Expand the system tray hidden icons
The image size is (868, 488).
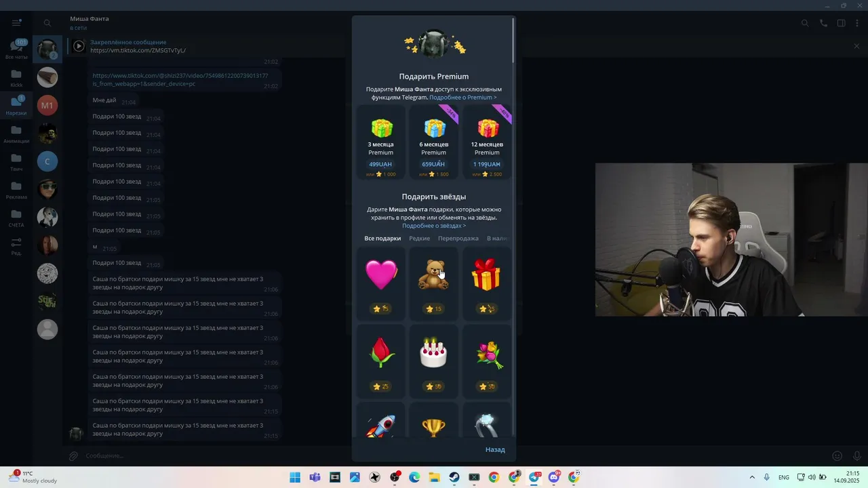point(751,477)
